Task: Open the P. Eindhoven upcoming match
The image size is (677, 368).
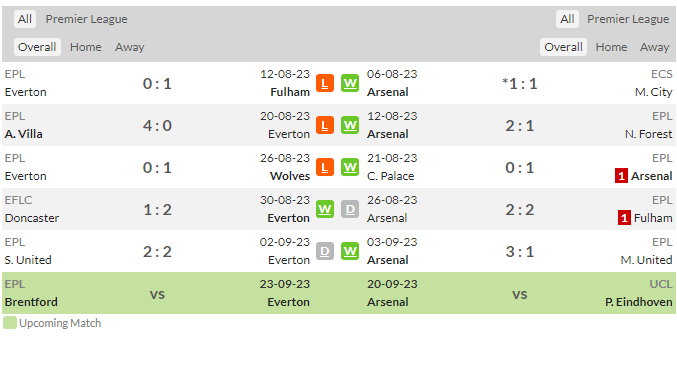Action: click(x=639, y=302)
